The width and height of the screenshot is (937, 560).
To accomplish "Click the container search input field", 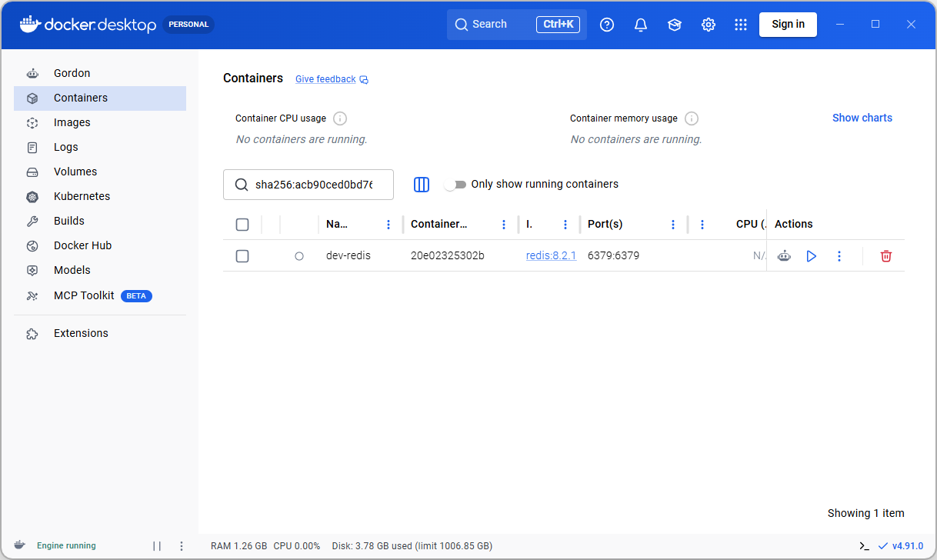I will (x=308, y=185).
